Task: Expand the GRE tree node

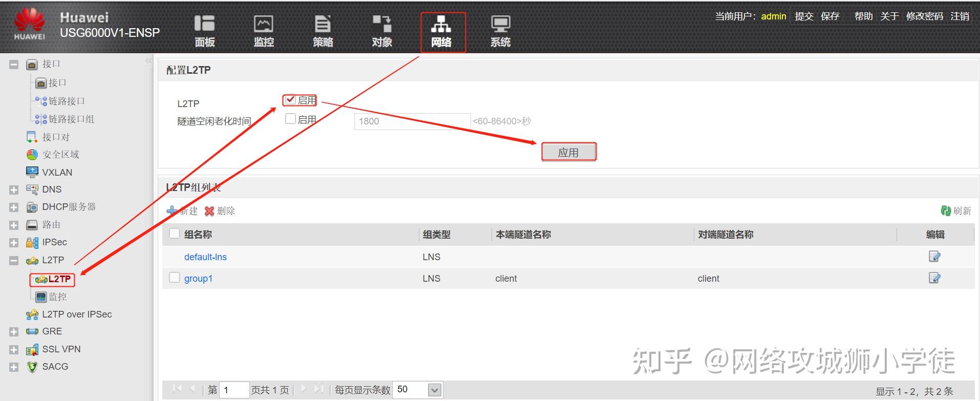Action: [x=14, y=332]
